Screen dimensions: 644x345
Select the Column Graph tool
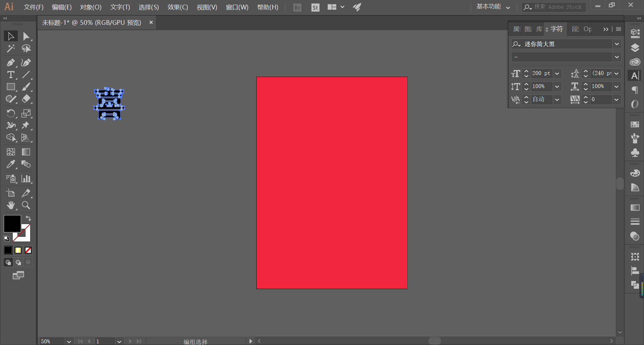click(26, 179)
